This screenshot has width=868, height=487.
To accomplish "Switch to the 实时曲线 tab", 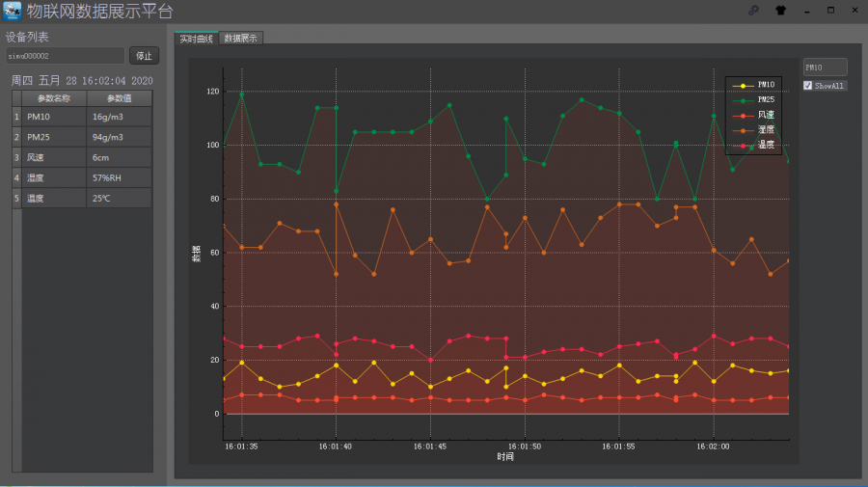I will coord(196,39).
